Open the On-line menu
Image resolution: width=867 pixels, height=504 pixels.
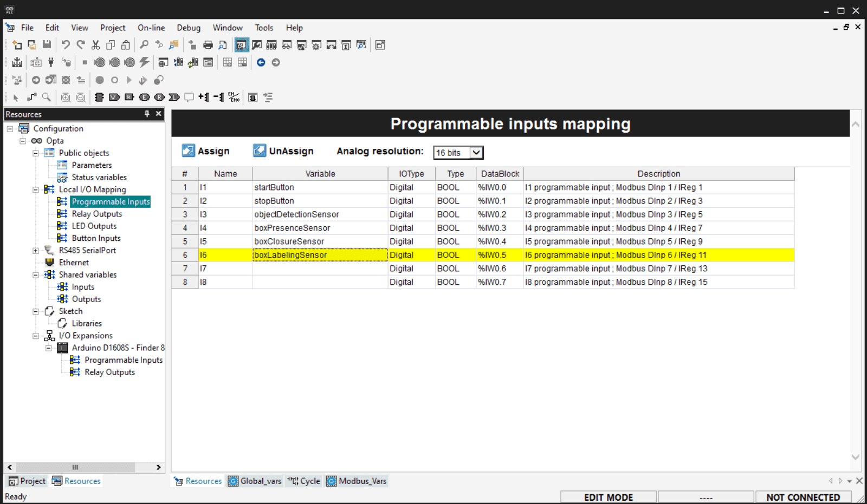click(x=151, y=28)
